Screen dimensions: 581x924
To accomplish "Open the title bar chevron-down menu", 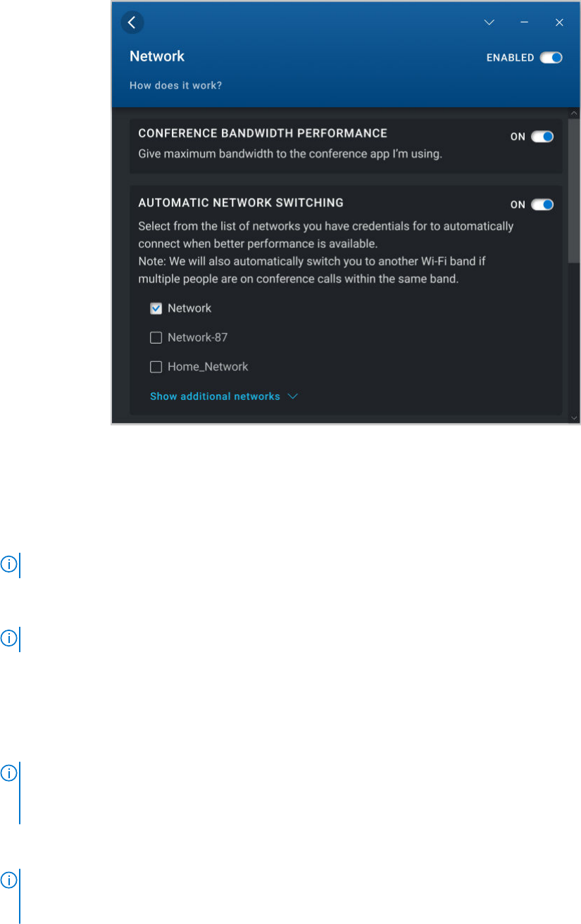I will (489, 23).
